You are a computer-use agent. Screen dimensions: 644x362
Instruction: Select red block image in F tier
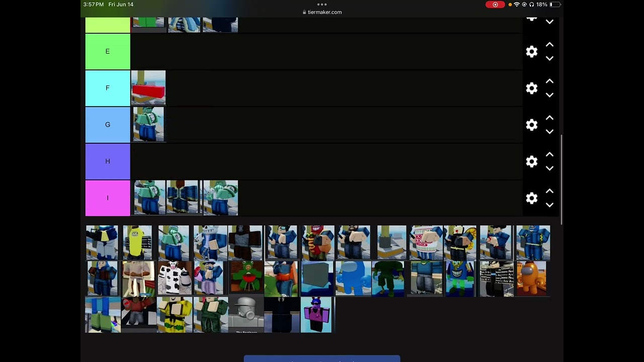point(148,88)
